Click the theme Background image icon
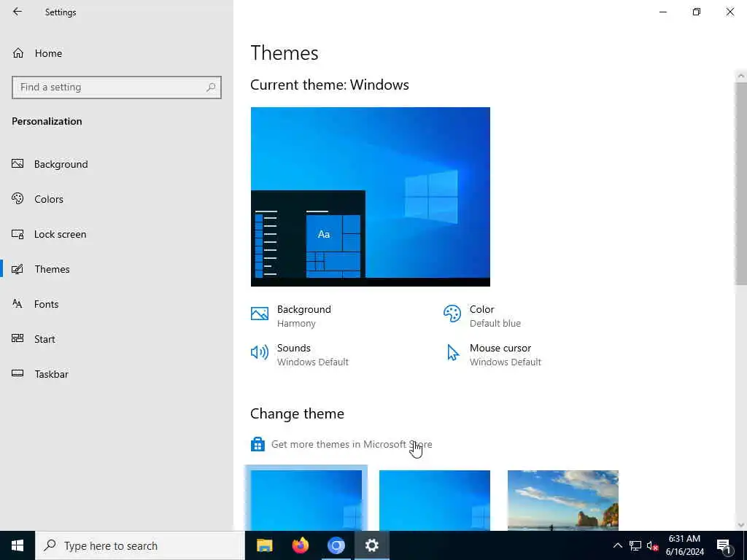 260,314
